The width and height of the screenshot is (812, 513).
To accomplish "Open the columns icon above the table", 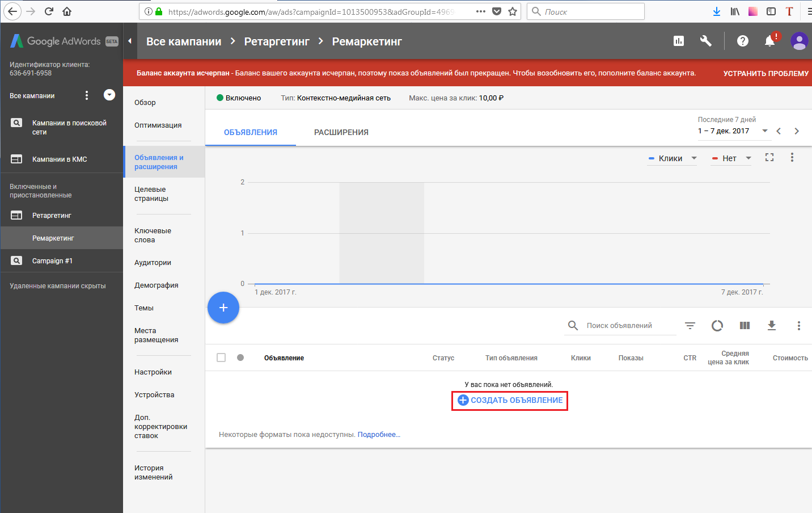I will (x=745, y=325).
